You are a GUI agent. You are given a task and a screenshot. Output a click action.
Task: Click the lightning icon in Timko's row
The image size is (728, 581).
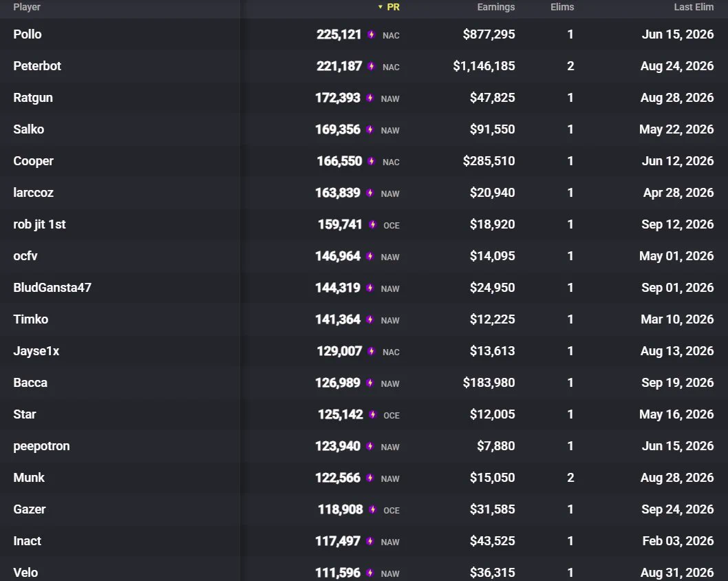370,319
